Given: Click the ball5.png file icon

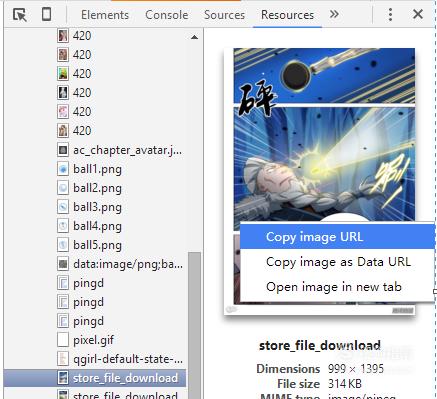Looking at the screenshot, I should [x=63, y=245].
